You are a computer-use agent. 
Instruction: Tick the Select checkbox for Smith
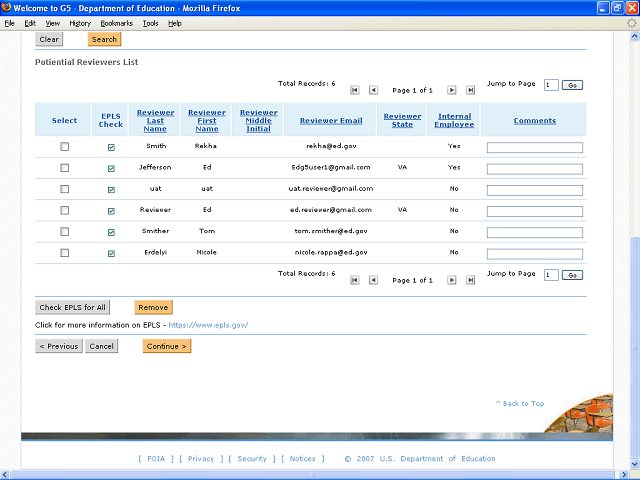tap(65, 147)
